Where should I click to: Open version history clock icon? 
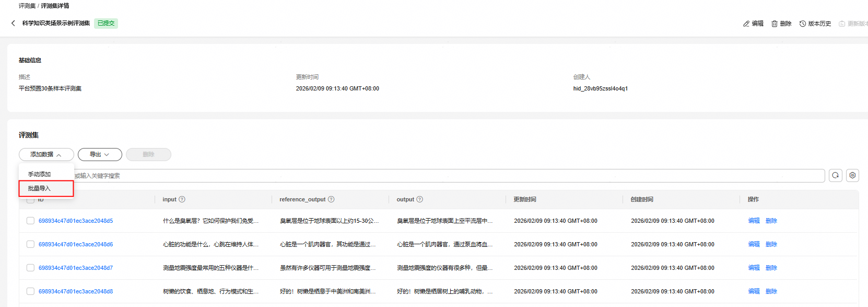tap(803, 24)
